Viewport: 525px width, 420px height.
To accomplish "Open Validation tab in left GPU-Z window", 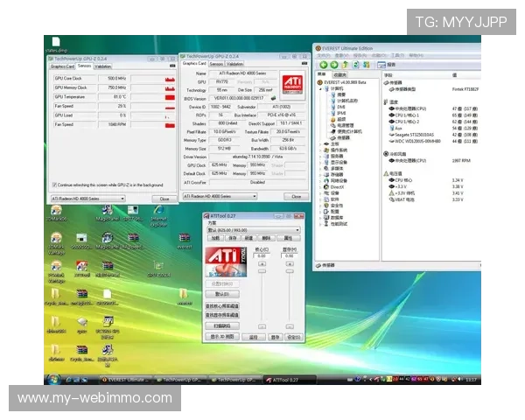I will click(102, 66).
